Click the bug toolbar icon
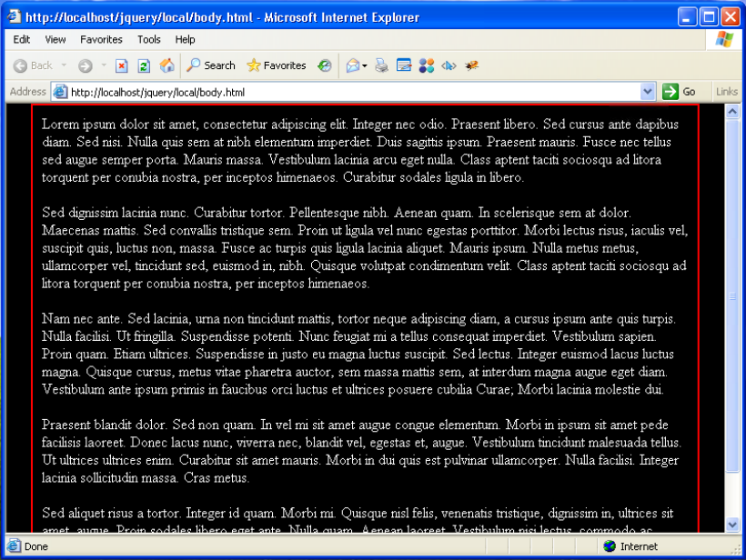 (x=471, y=65)
